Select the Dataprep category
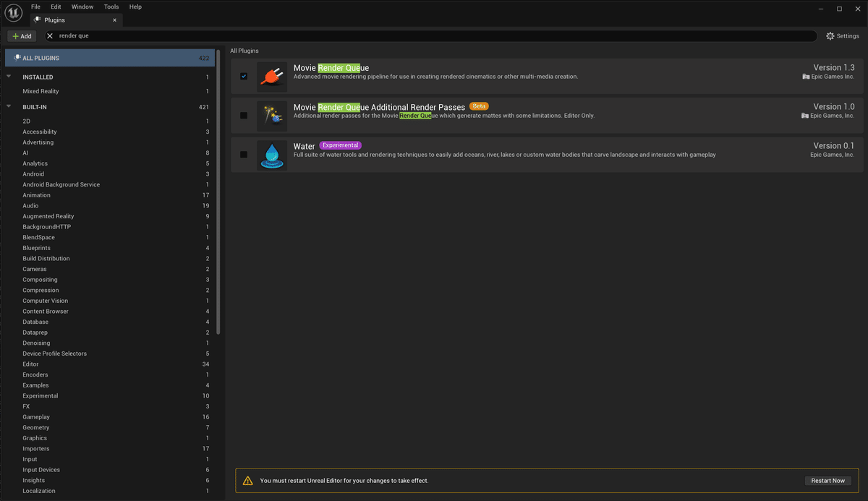868x501 pixels. pos(110,333)
